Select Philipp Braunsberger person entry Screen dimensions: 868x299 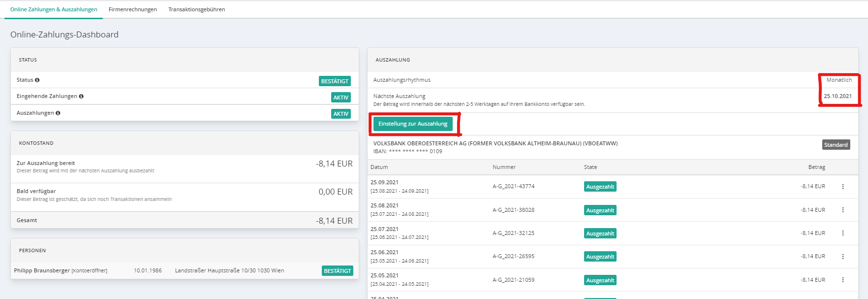(42, 271)
